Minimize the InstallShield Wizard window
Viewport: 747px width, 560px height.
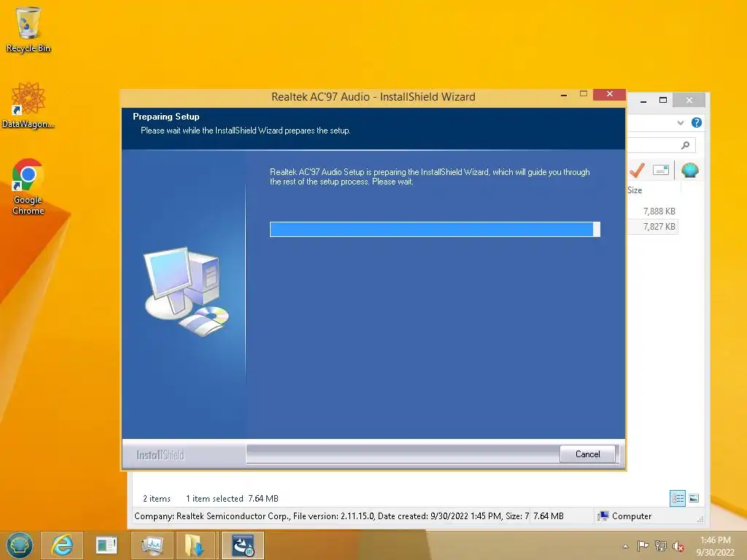coord(564,95)
